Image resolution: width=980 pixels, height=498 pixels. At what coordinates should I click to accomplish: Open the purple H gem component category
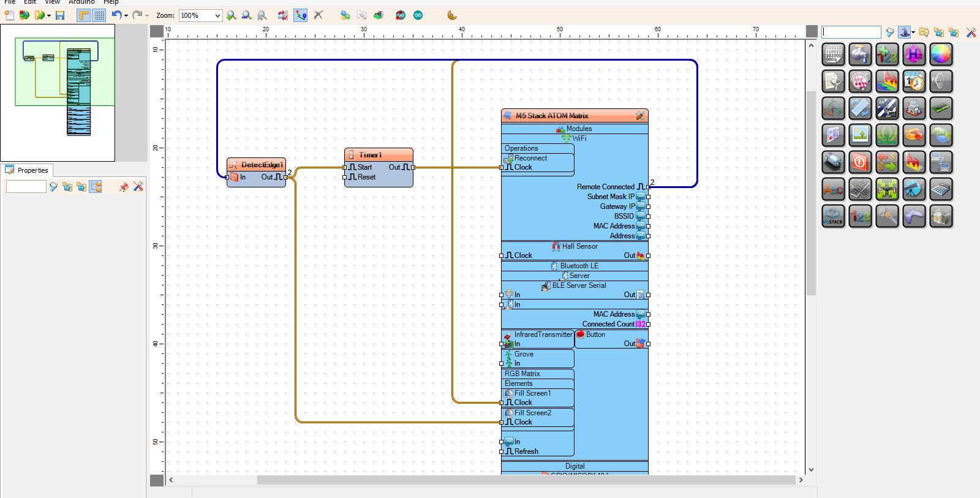pos(914,55)
